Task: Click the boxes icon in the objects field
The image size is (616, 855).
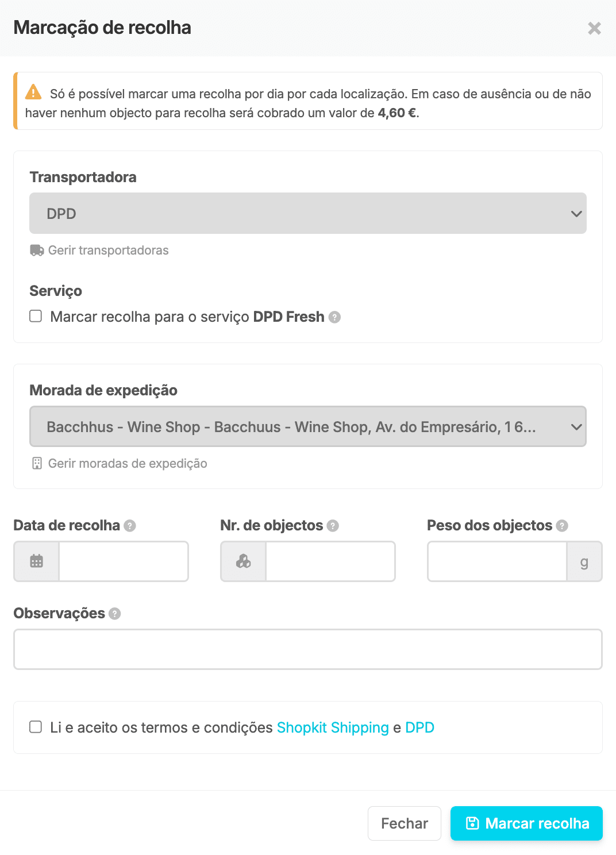Action: (244, 561)
